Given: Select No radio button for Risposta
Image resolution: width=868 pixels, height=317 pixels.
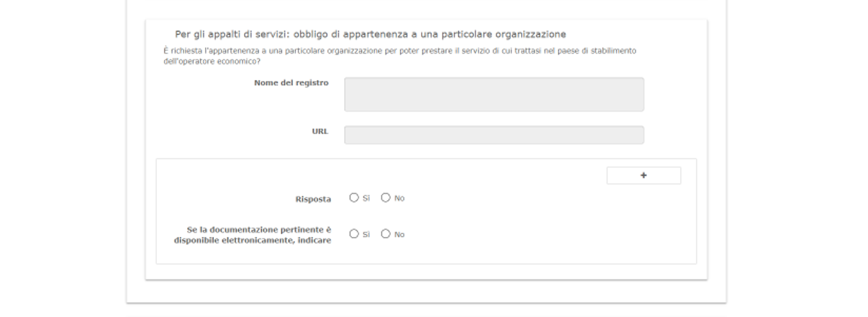Looking at the screenshot, I should point(385,198).
